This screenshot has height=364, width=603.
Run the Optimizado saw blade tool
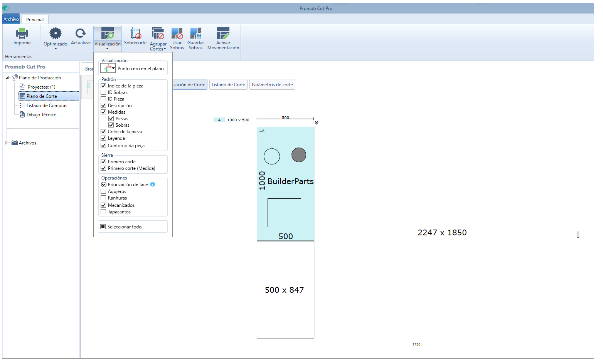coord(56,34)
